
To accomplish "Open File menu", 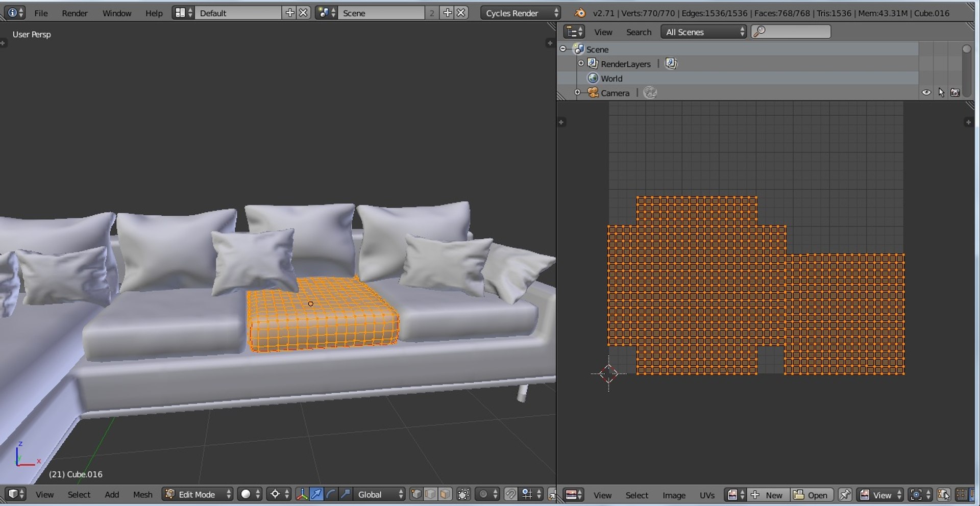I will (41, 13).
